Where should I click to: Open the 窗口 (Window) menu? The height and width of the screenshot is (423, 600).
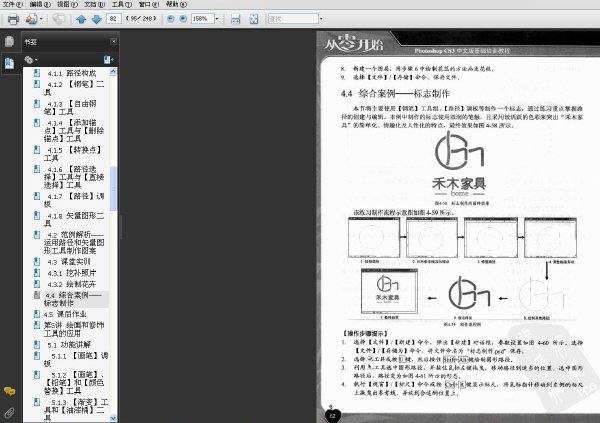[149, 4]
